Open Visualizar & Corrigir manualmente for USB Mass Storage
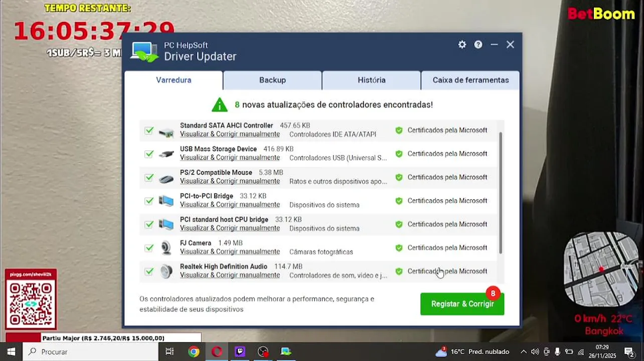 pos(230,158)
